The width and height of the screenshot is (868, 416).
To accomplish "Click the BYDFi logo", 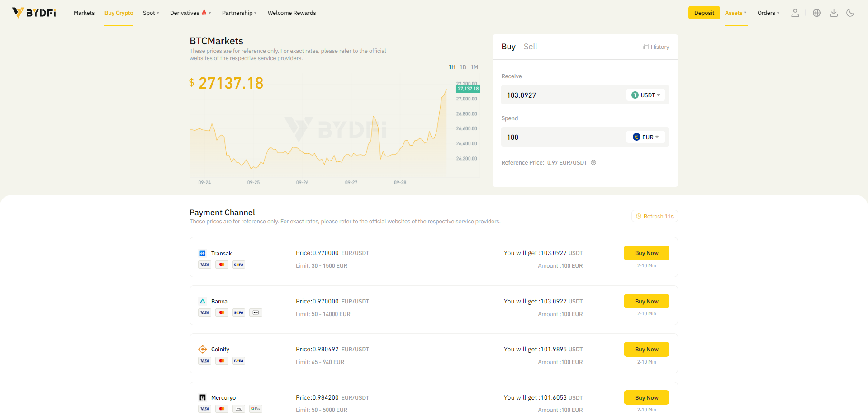I will 34,13.
